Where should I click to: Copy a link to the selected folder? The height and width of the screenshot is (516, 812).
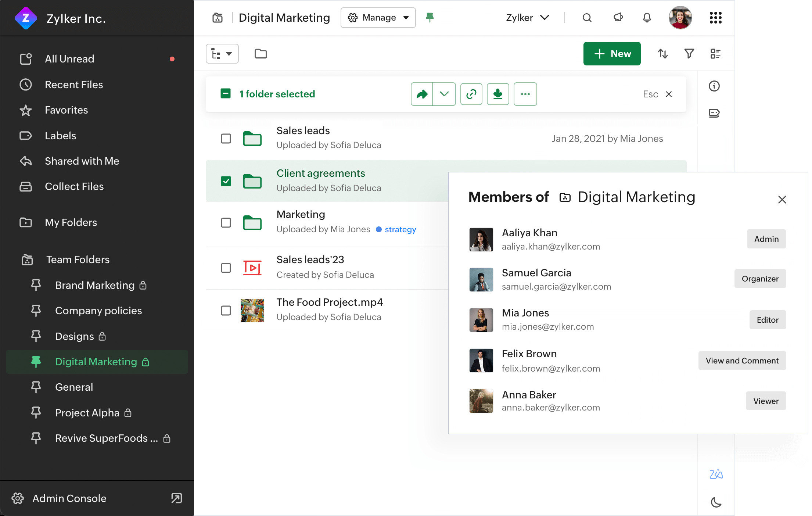click(471, 94)
